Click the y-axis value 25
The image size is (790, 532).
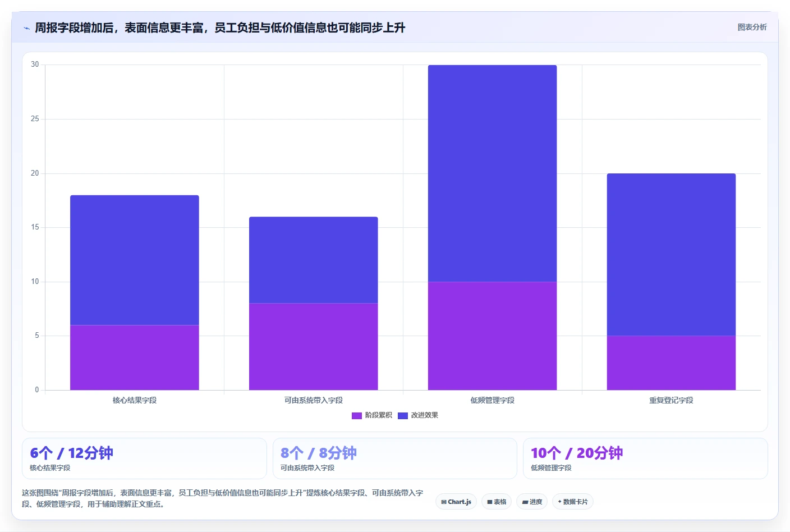[x=35, y=119]
